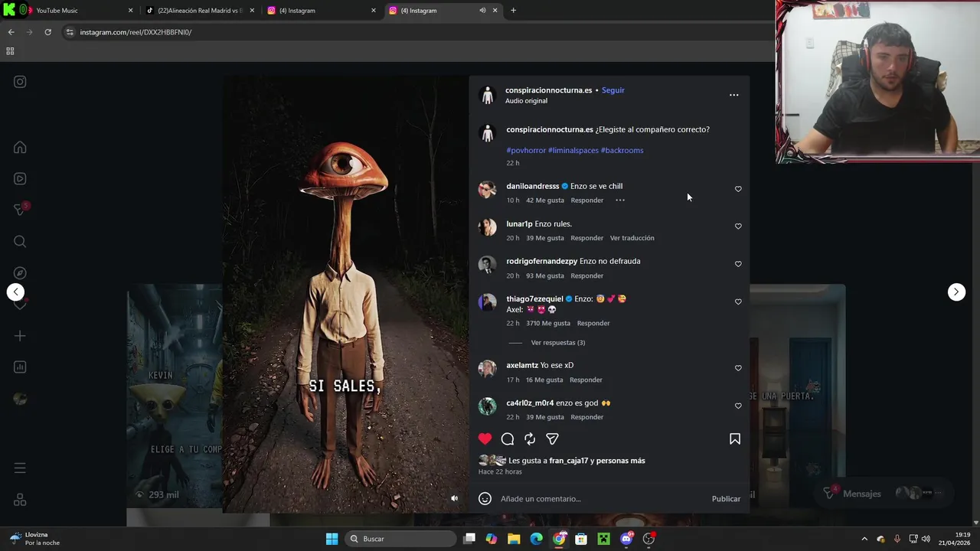Unlike the reel with the red heart

[485, 439]
